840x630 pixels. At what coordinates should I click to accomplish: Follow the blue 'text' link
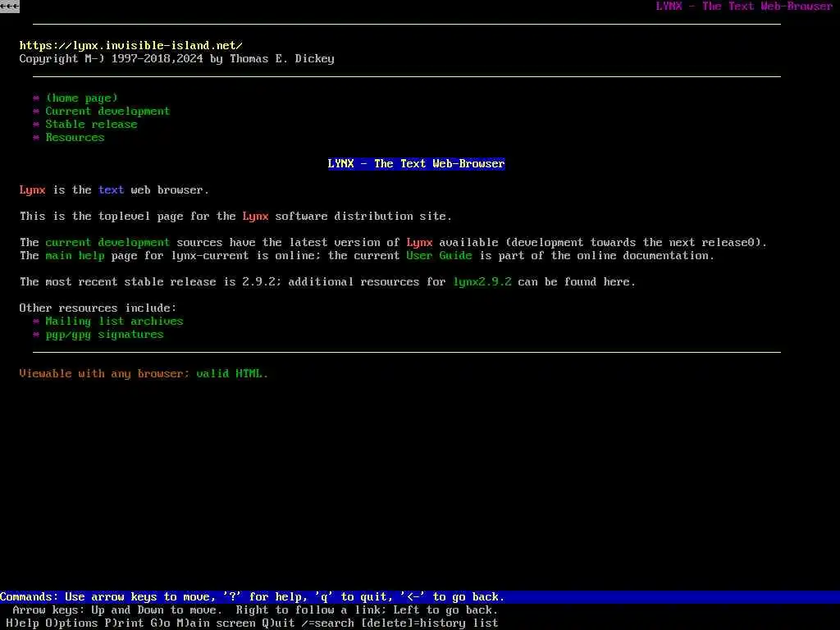(111, 189)
